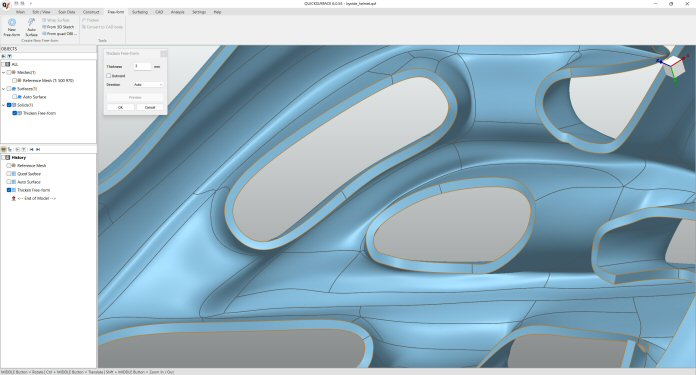Image resolution: width=696 pixels, height=375 pixels.
Task: Click the End of Model marker
Action: (x=37, y=198)
